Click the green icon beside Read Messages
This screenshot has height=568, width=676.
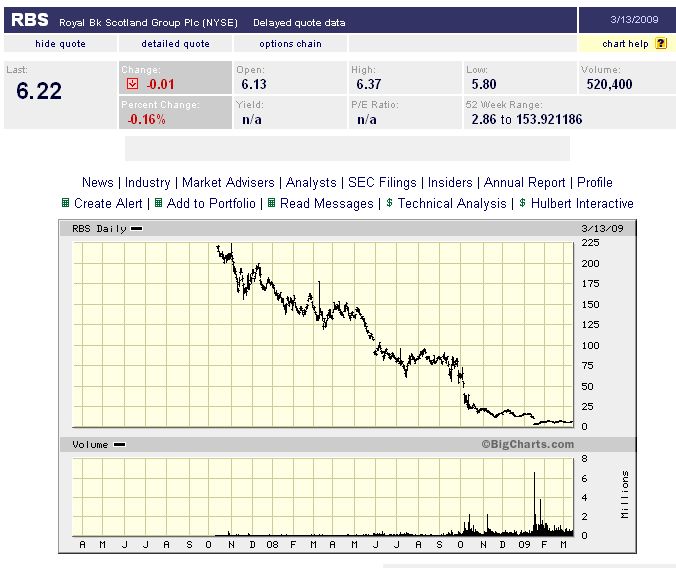(x=271, y=203)
